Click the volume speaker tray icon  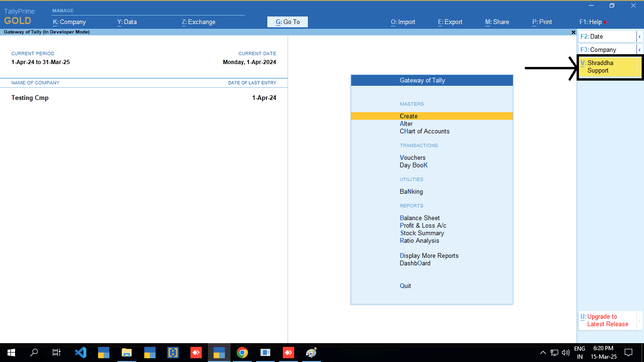(x=566, y=352)
